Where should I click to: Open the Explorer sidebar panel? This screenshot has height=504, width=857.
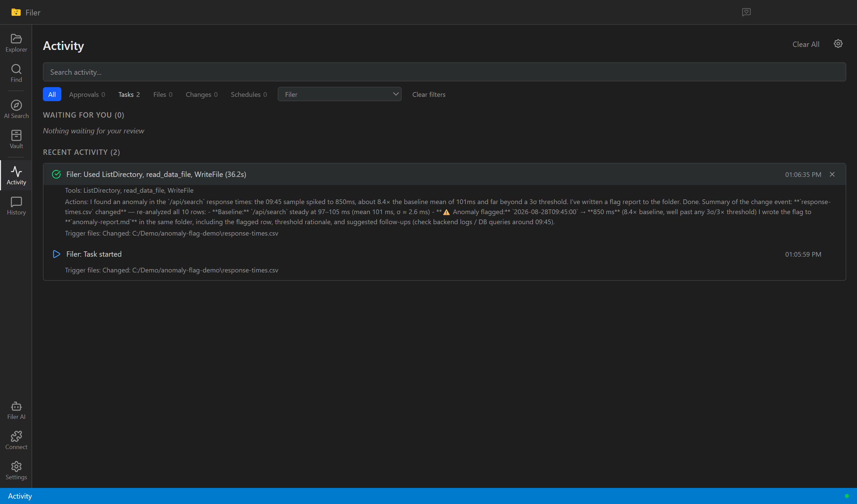tap(16, 43)
